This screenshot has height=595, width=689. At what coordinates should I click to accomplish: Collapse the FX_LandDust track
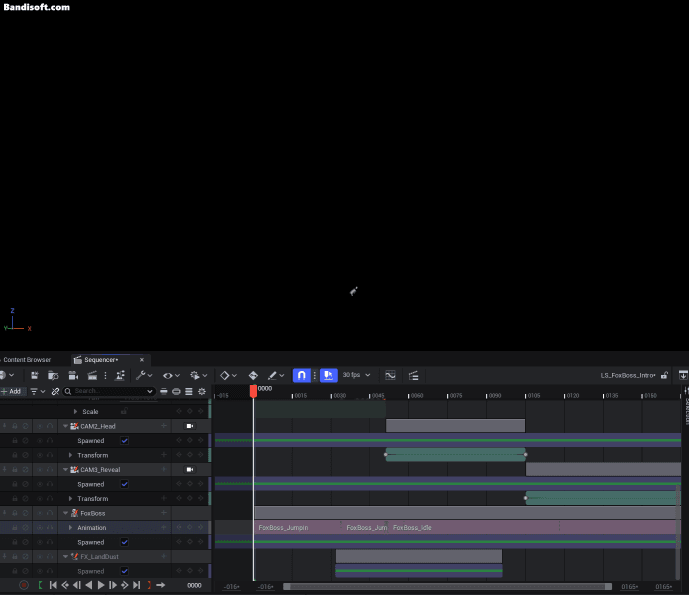coord(65,557)
